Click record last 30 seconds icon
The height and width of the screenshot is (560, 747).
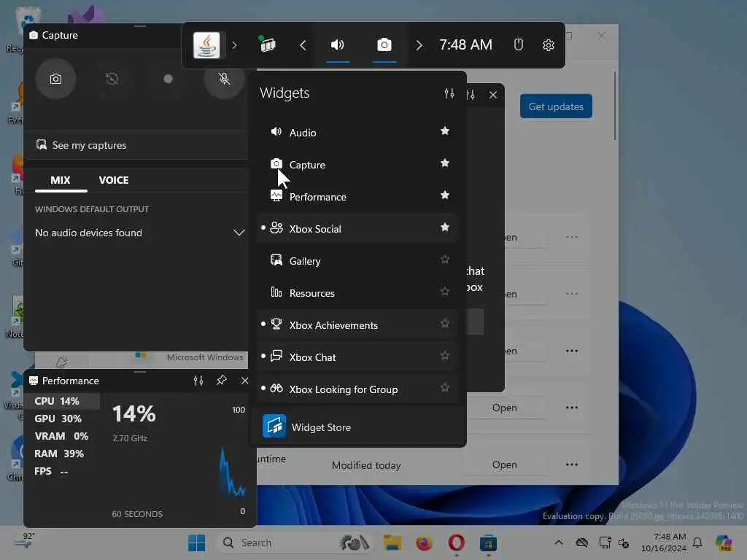pos(112,79)
